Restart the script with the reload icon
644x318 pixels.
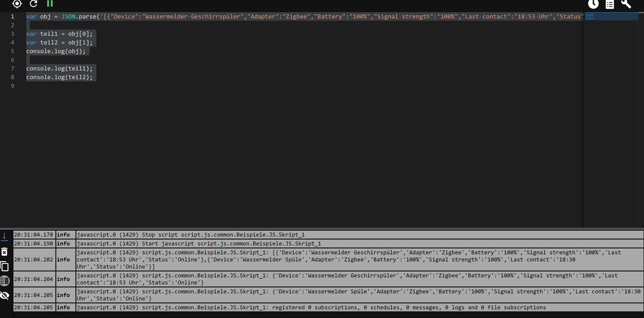33,4
